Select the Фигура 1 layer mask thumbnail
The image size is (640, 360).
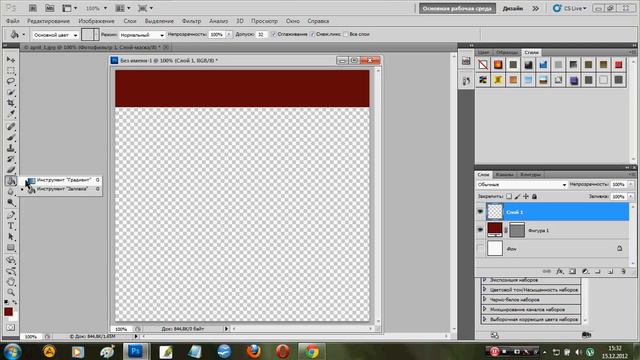517,230
